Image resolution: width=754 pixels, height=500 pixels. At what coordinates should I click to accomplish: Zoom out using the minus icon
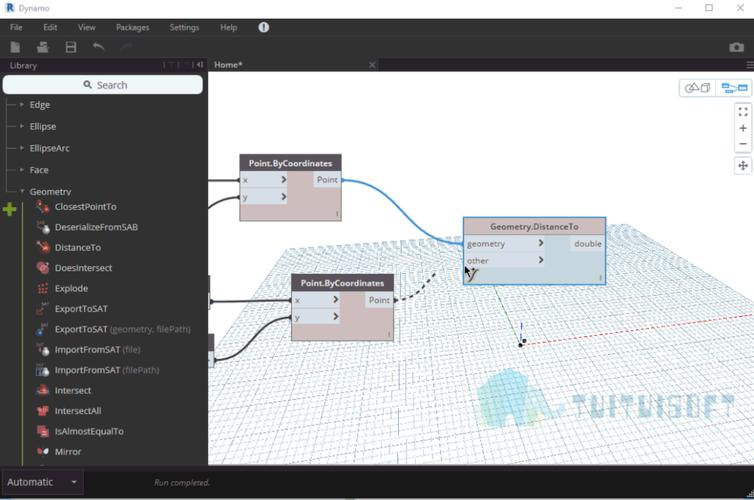point(743,144)
